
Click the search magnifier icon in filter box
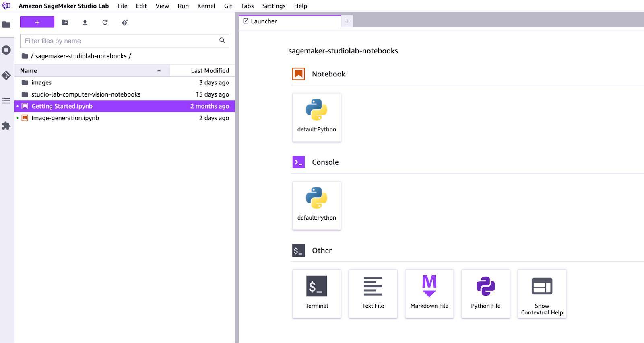click(x=222, y=41)
